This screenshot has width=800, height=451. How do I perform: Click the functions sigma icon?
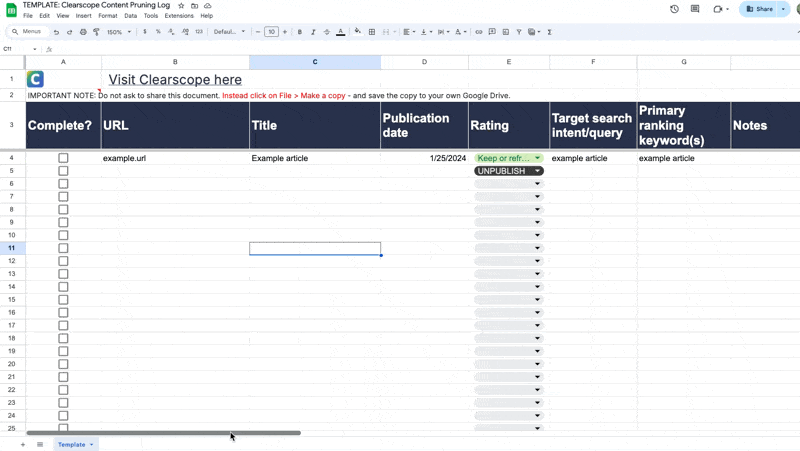click(549, 32)
